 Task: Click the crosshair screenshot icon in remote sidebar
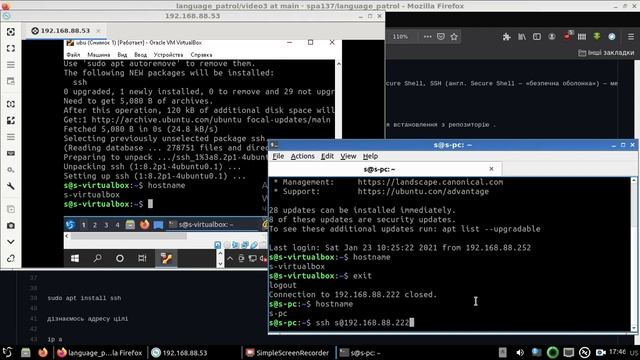click(11, 32)
